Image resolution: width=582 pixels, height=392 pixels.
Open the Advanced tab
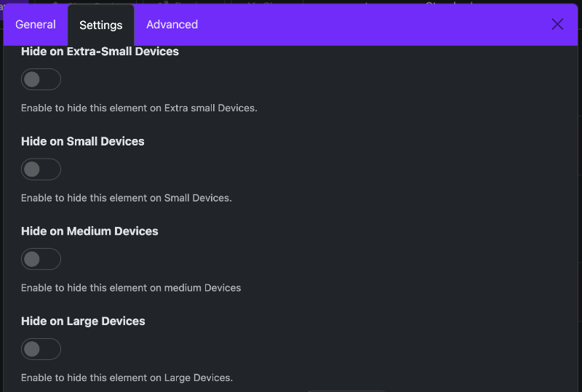point(172,24)
